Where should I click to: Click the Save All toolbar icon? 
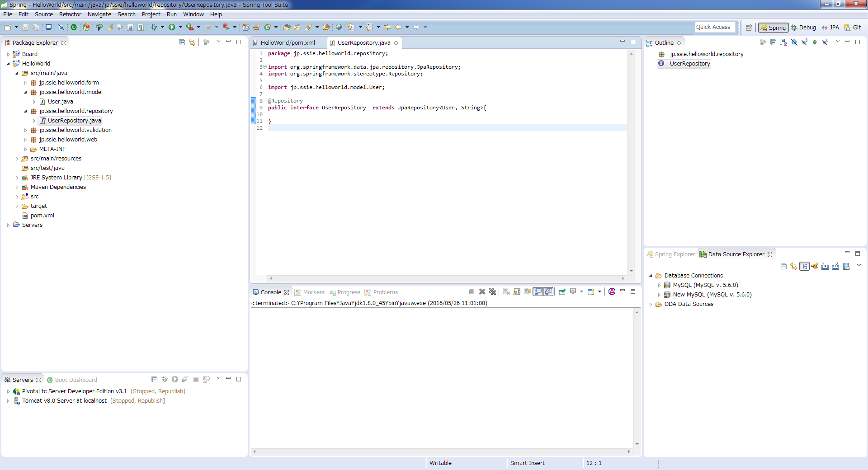(36, 27)
